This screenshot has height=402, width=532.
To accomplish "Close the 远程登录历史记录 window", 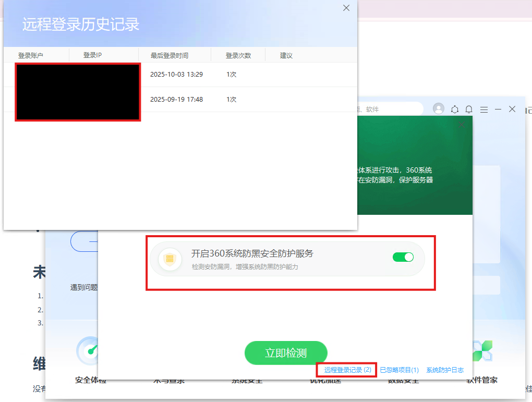I will [346, 8].
